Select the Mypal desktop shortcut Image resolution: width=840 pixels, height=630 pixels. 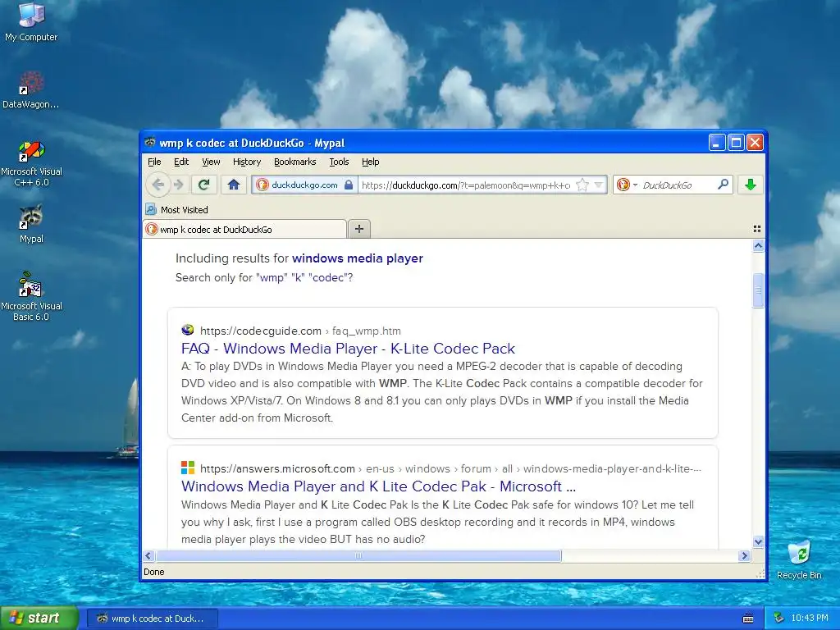[x=31, y=224]
